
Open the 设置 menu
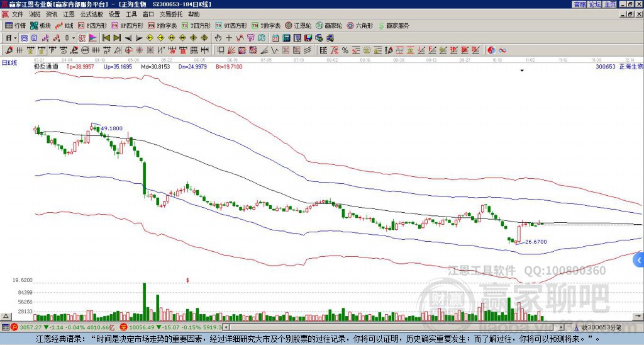(114, 14)
